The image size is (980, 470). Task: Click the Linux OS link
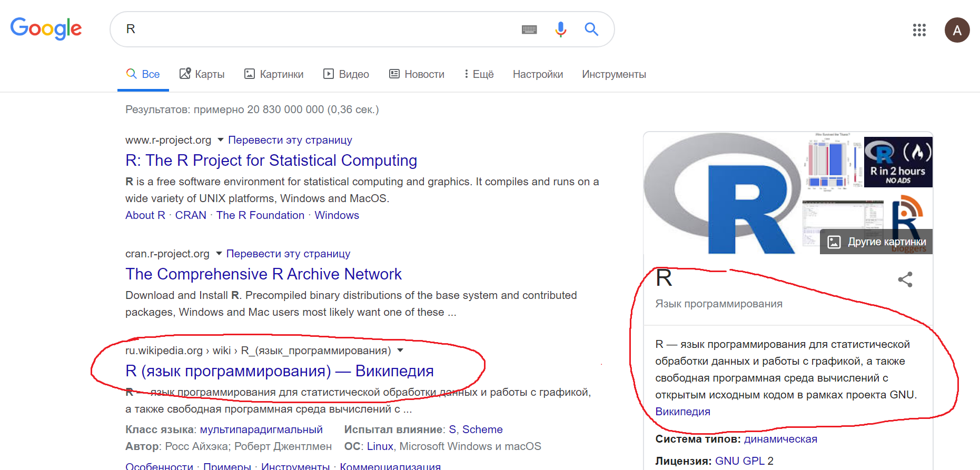click(380, 446)
